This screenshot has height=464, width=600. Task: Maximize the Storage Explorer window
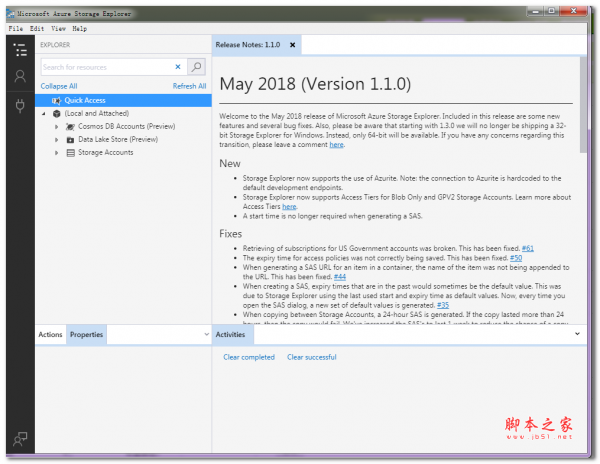coord(551,11)
